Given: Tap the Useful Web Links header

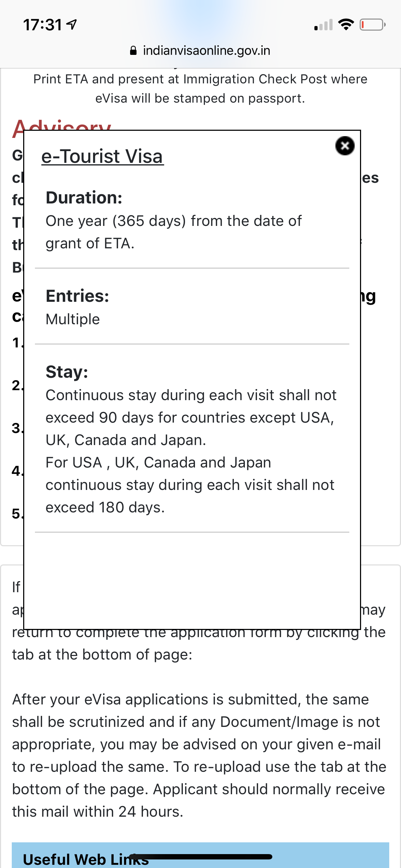Looking at the screenshot, I should pos(86,859).
